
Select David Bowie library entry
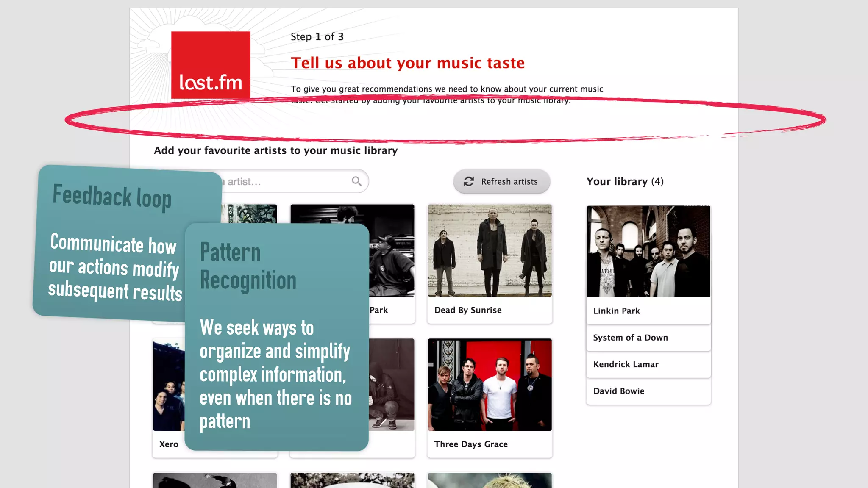619,391
